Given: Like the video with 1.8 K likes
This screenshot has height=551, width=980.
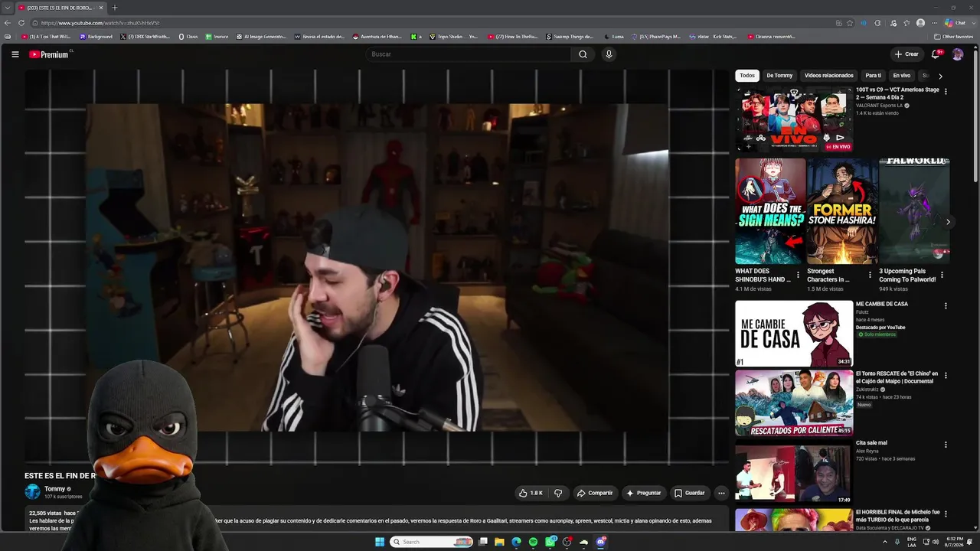Looking at the screenshot, I should click(x=531, y=493).
